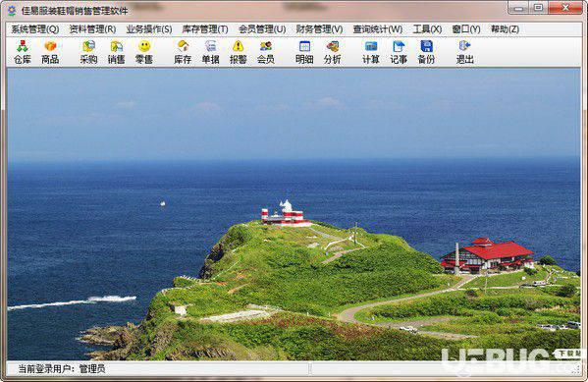Click the 商品 goods toolbar icon
The height and width of the screenshot is (382, 588).
pyautogui.click(x=50, y=52)
